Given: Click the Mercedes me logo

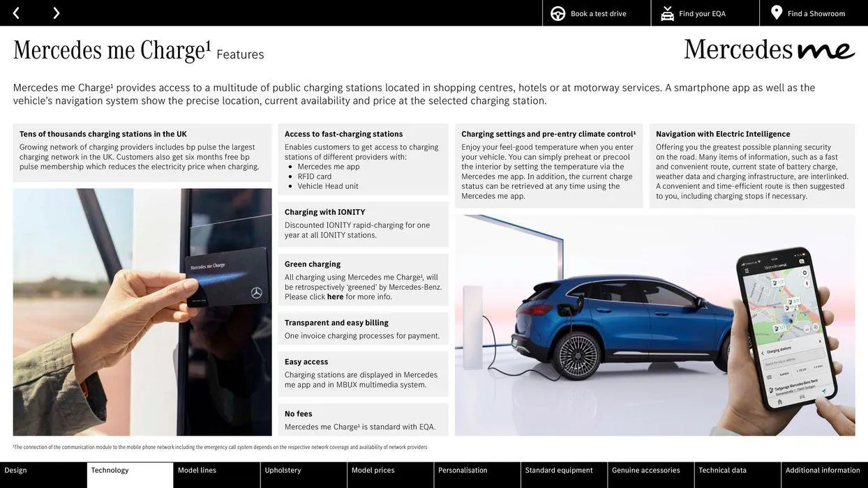Looking at the screenshot, I should tap(769, 49).
